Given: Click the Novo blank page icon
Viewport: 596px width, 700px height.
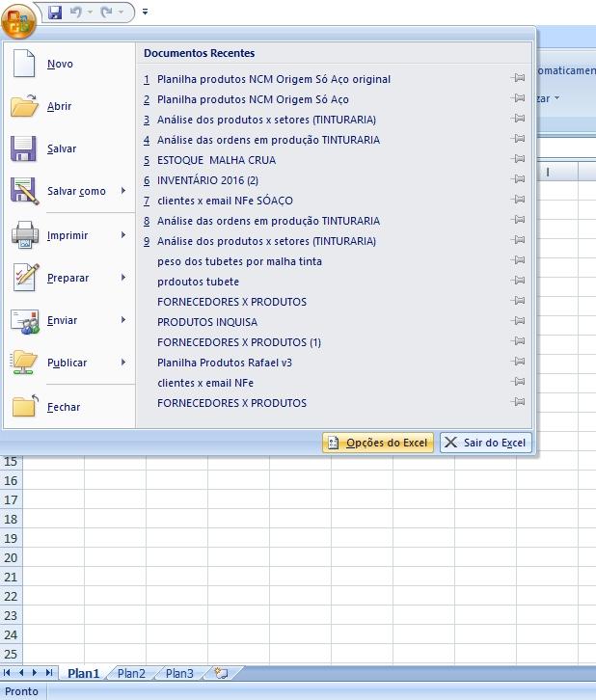Looking at the screenshot, I should click(24, 64).
